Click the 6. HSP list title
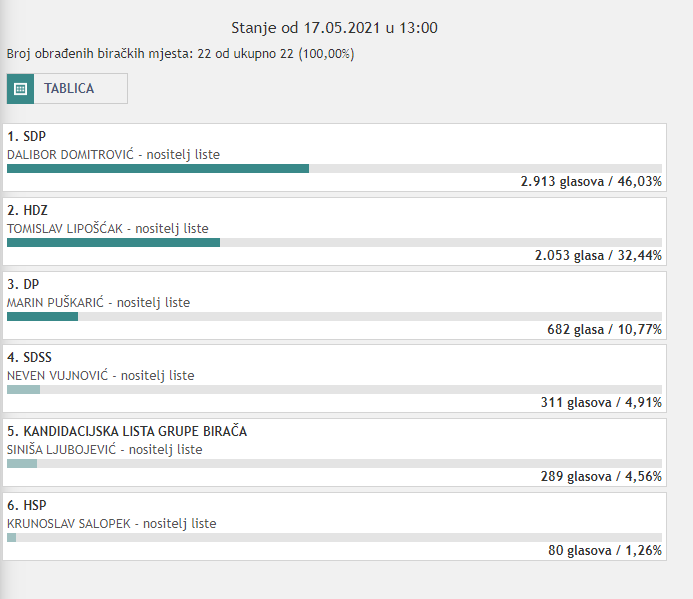Viewport: 693px width, 599px height. 27,505
